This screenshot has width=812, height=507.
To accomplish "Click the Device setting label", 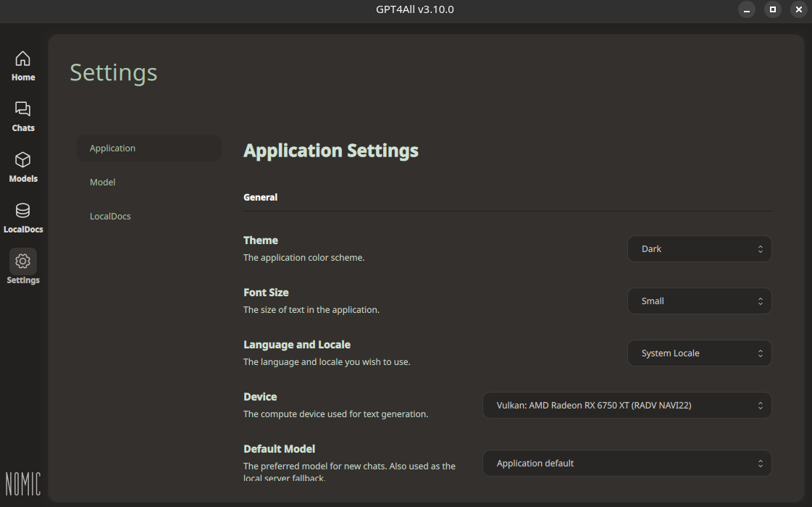I will (x=260, y=397).
